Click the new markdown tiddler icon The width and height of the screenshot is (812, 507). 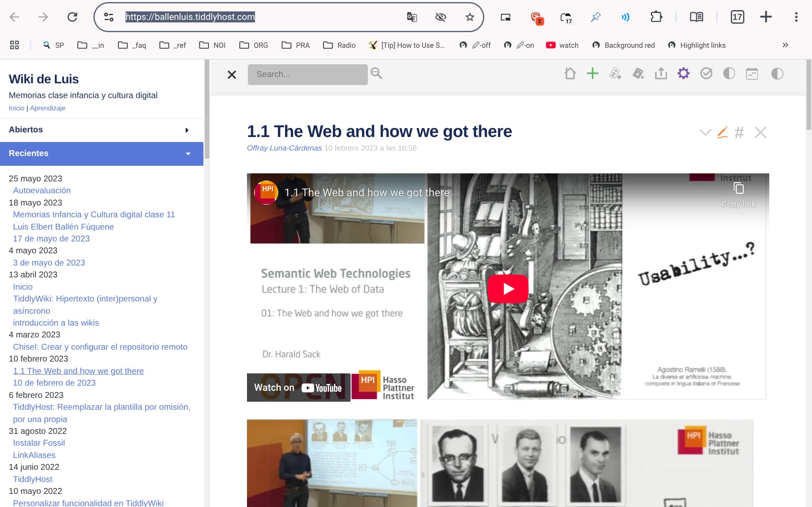[x=615, y=74]
